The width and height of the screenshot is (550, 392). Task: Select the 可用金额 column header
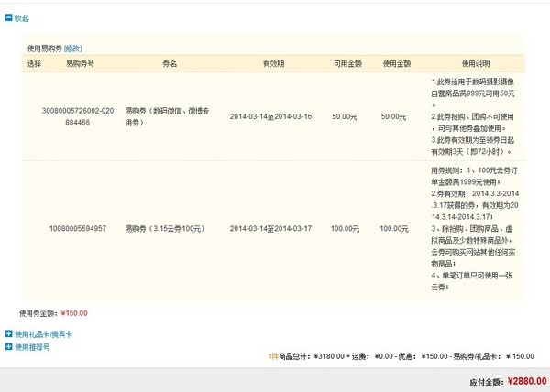(347, 63)
